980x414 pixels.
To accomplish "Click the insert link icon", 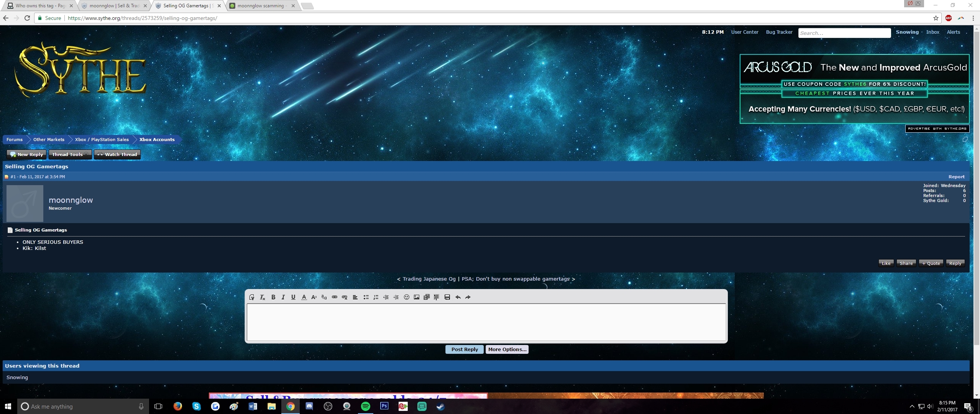I will tap(335, 297).
